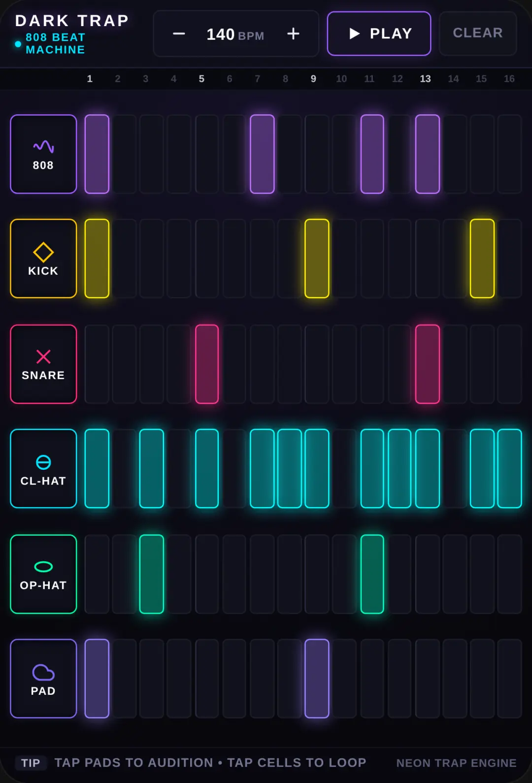This screenshot has width=532, height=783.
Task: Enable CL-HAT step 10
Action: pos(344,468)
